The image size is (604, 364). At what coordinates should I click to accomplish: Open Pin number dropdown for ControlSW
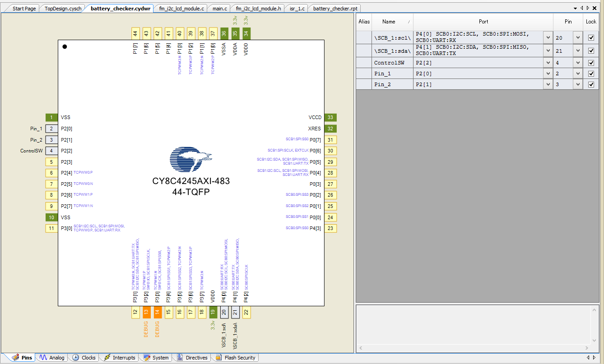[578, 63]
